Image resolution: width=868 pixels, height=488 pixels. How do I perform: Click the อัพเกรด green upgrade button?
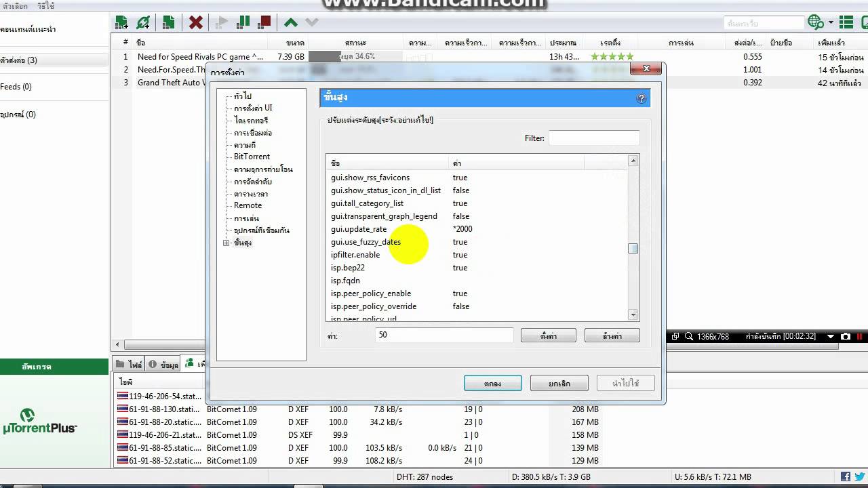(54, 367)
